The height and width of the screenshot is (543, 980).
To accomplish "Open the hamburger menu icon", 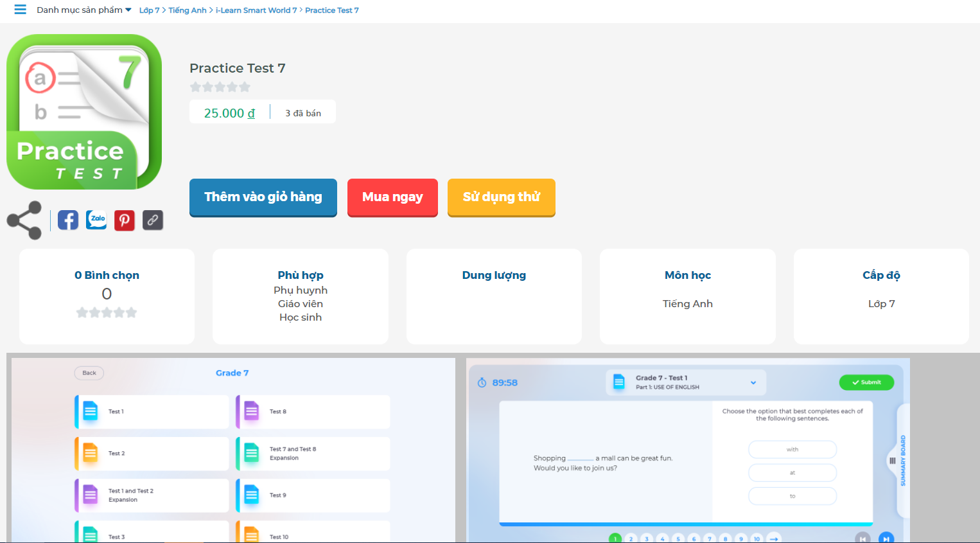I will pos(21,10).
